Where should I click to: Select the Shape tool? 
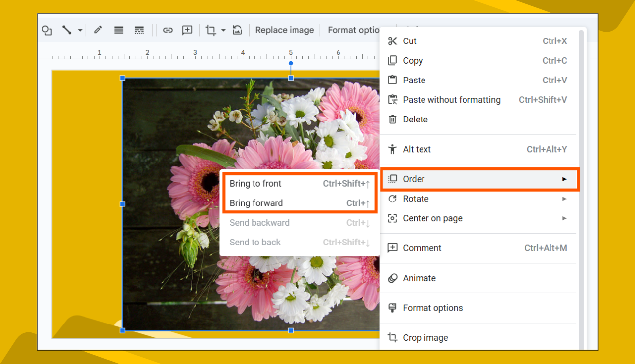coord(46,30)
